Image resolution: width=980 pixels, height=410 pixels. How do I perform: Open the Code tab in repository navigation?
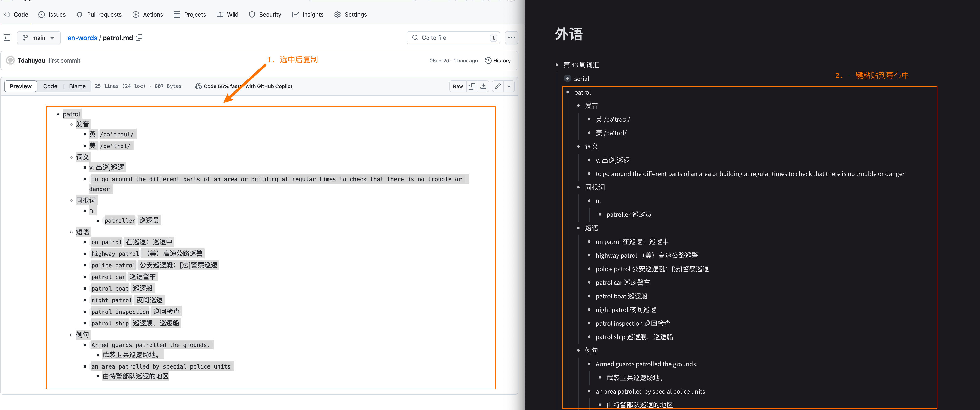tap(16, 15)
